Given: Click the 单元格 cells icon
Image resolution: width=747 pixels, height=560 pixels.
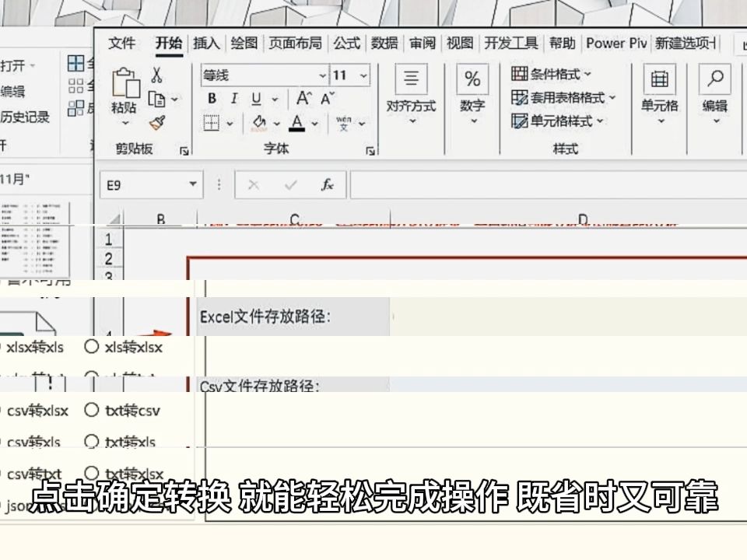Looking at the screenshot, I should 660,81.
